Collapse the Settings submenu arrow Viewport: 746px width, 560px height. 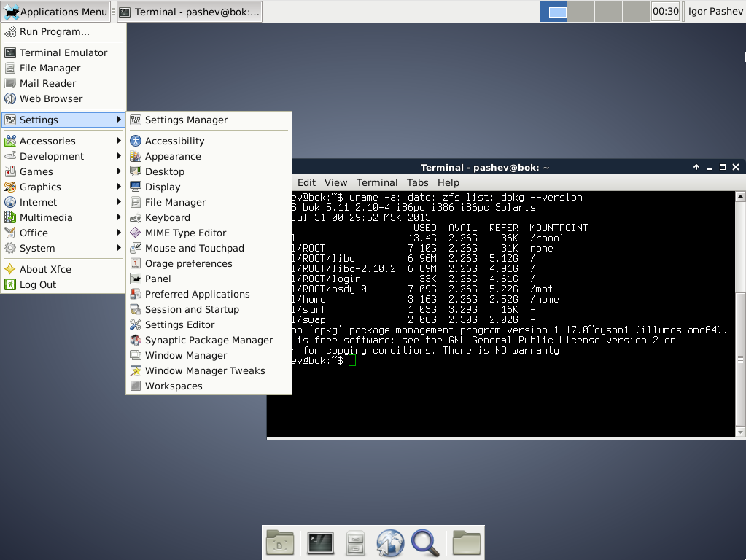[118, 120]
